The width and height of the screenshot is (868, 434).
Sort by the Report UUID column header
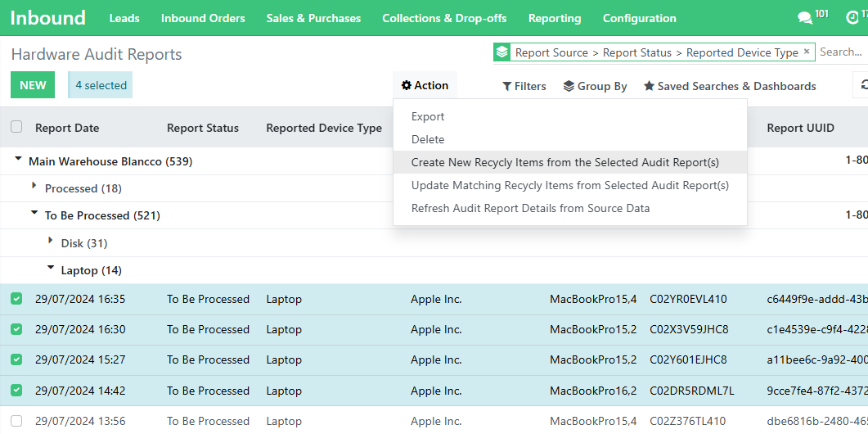800,128
